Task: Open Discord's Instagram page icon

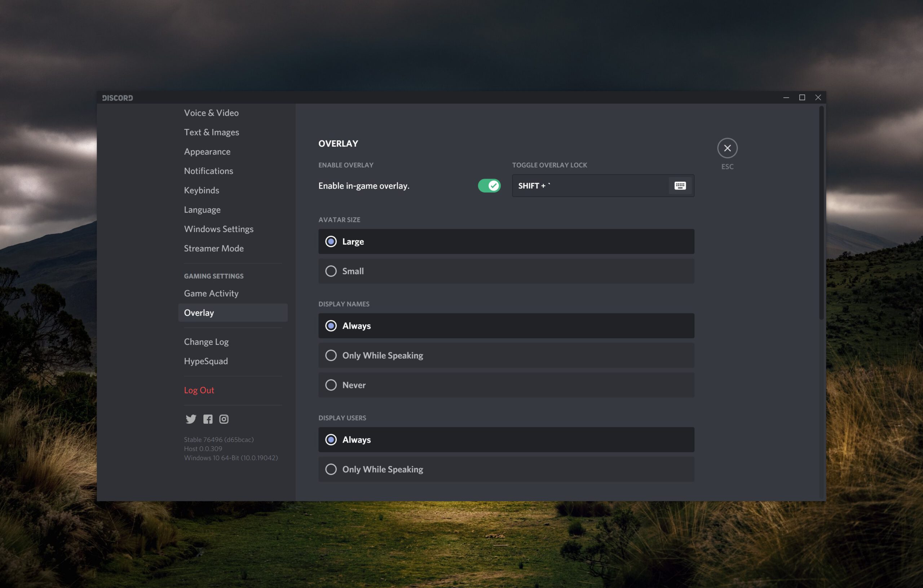Action: coord(224,419)
